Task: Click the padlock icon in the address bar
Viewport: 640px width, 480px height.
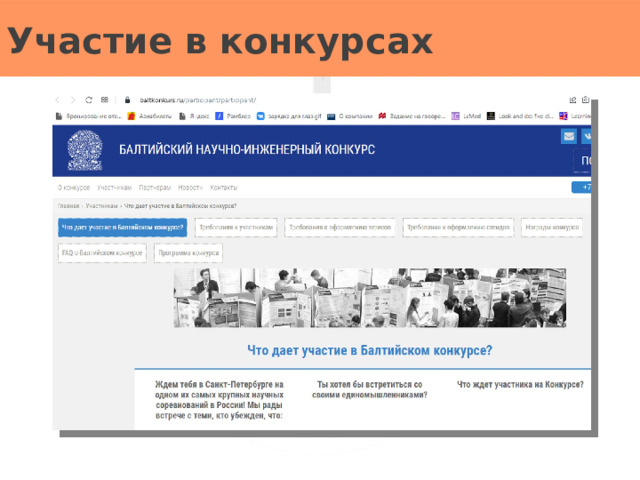Action: pos(127,100)
